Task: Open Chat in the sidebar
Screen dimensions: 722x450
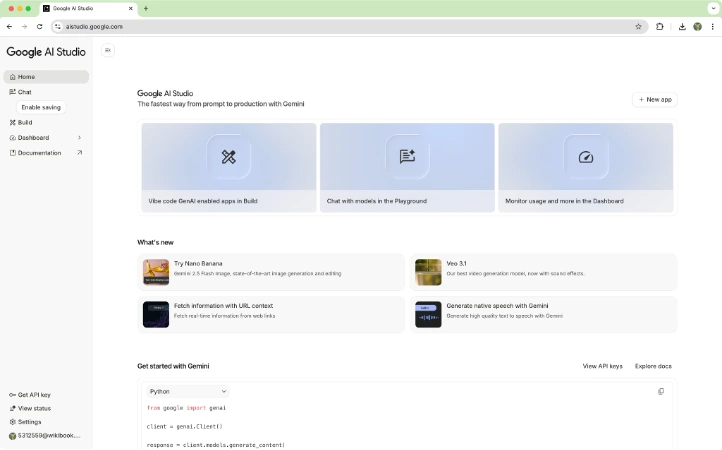Action: click(x=46, y=92)
